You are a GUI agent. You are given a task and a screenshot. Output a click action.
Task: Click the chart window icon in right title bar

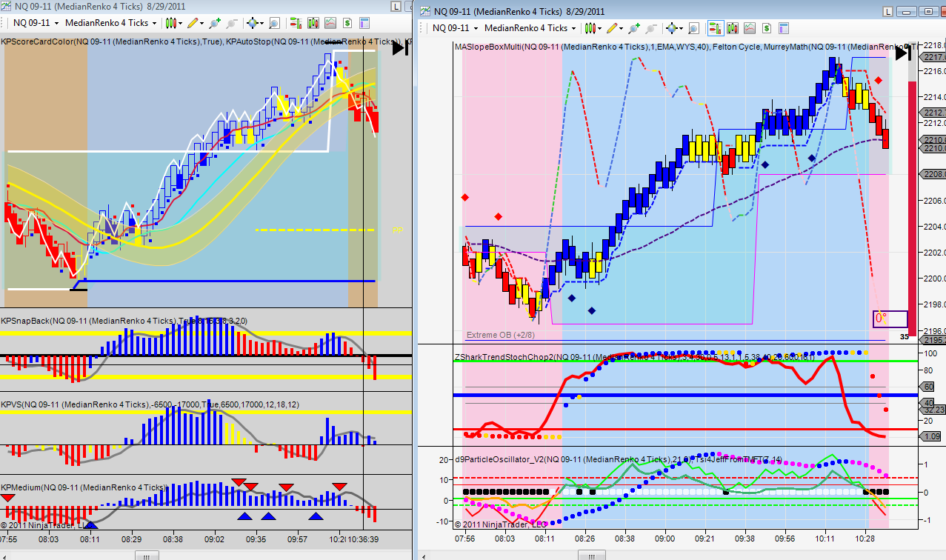427,11
